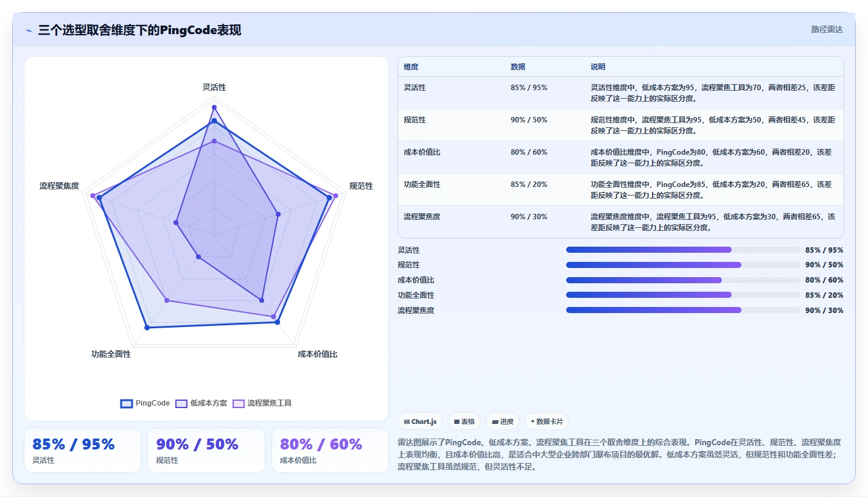Select the 90% / 50% 规范性 stat card
Image resolution: width=868 pixels, height=497 pixels.
(206, 450)
